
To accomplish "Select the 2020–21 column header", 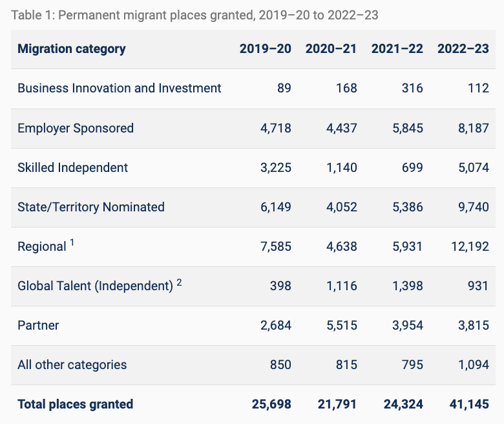I will coord(331,49).
